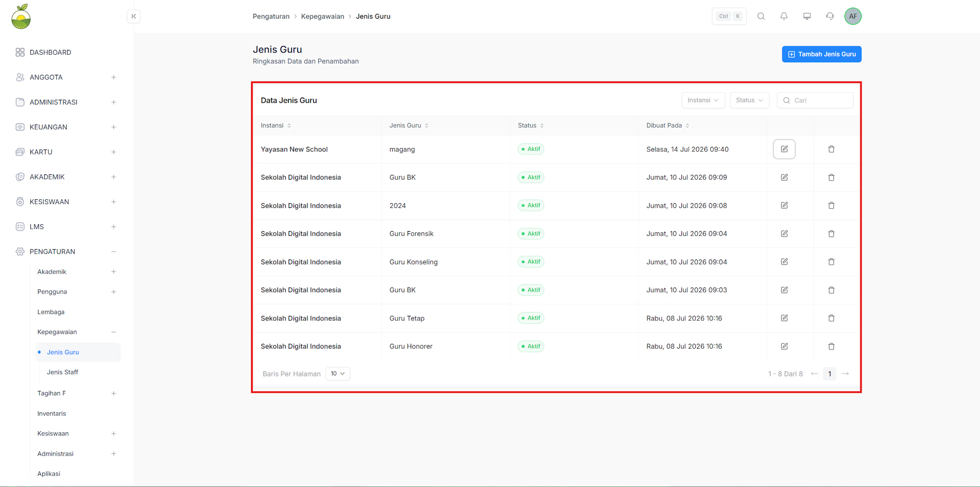Image resolution: width=980 pixels, height=487 pixels.
Task: Open Inventaris in the sidebar
Action: pyautogui.click(x=52, y=414)
